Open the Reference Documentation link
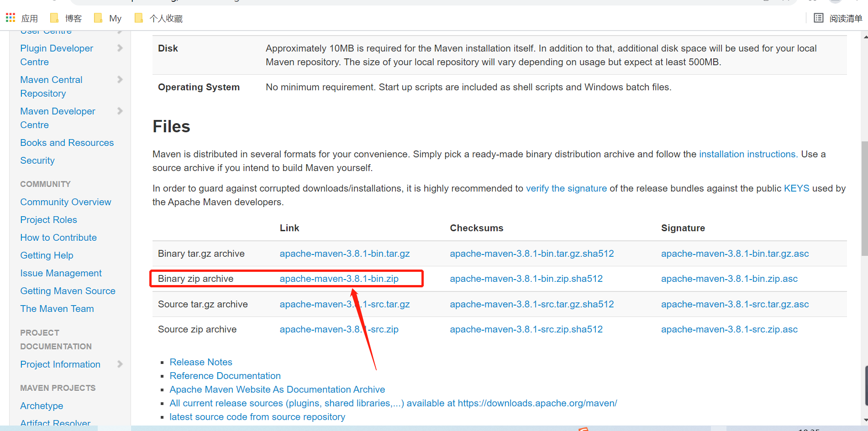This screenshot has height=431, width=868. click(225, 376)
